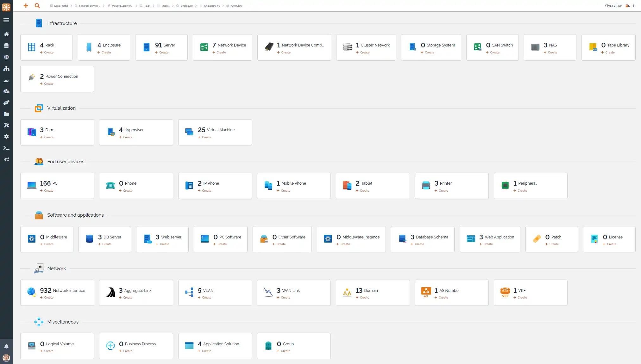Click the search icon in the top bar
The width and height of the screenshot is (641, 364).
[x=37, y=5]
